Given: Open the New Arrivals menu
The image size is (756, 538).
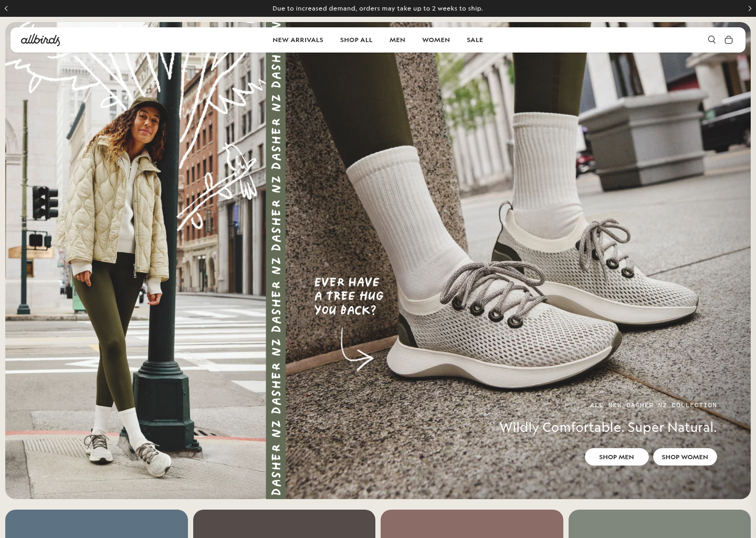Looking at the screenshot, I should (x=298, y=40).
